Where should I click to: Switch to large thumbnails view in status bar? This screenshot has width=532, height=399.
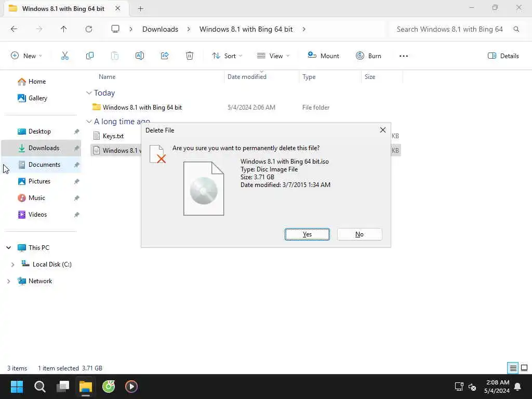524,368
